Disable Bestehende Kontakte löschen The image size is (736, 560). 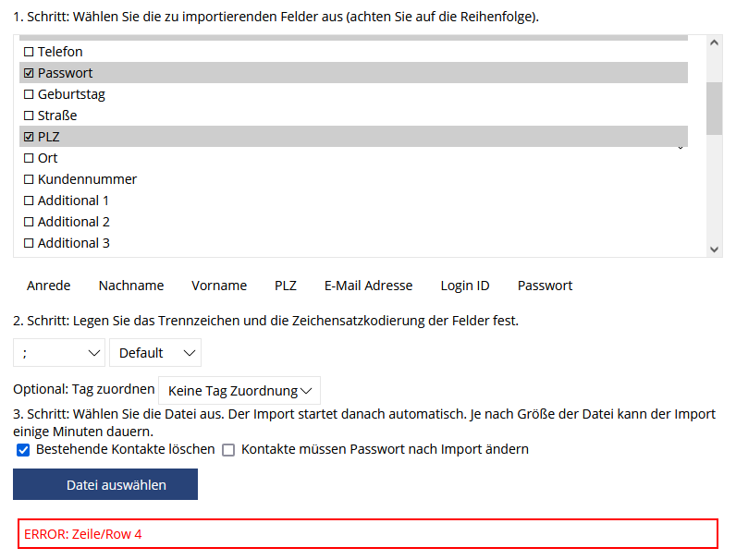click(23, 450)
